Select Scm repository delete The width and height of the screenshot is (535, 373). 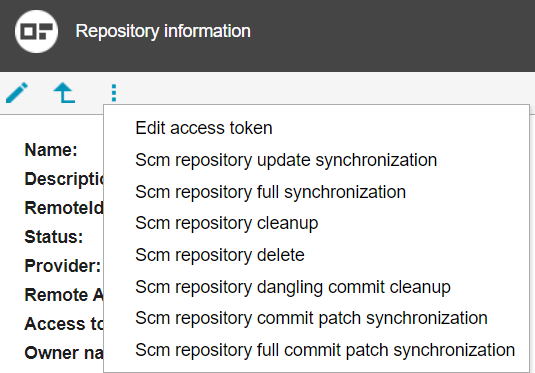tap(220, 255)
